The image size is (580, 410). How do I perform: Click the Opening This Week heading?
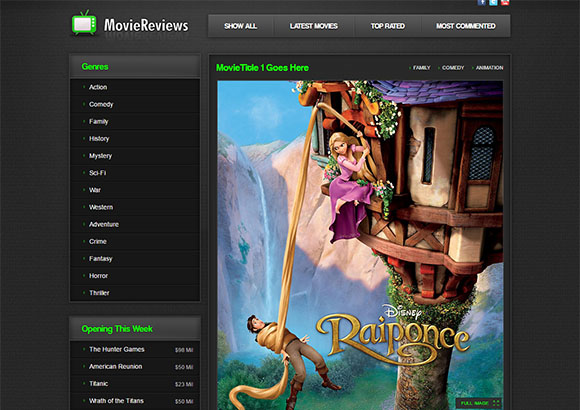[x=117, y=329]
